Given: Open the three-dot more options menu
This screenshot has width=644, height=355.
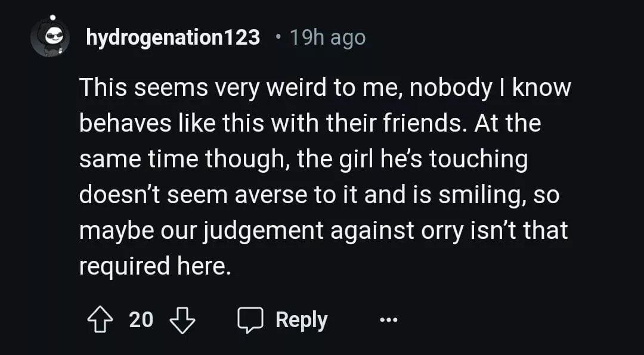Looking at the screenshot, I should point(388,320).
